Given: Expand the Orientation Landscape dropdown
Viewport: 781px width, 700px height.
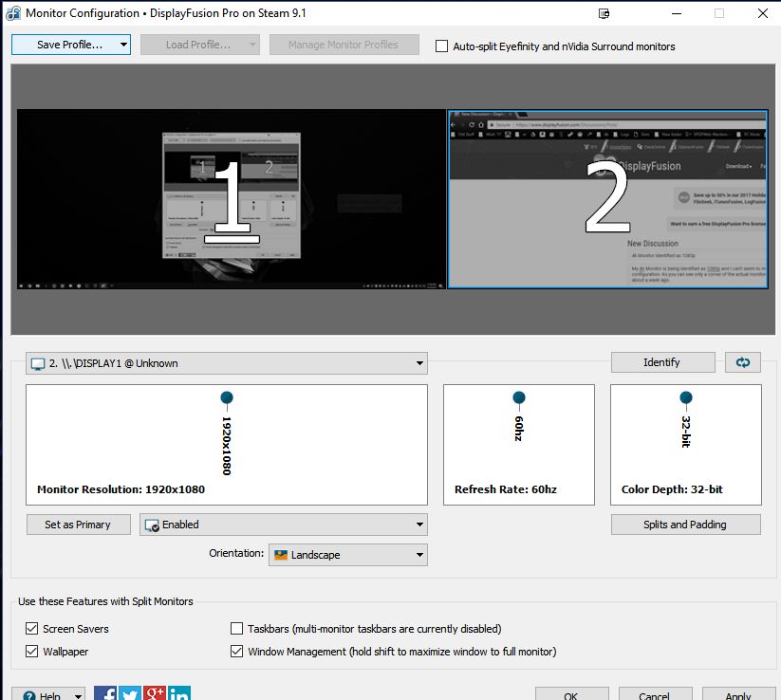Looking at the screenshot, I should coord(347,555).
